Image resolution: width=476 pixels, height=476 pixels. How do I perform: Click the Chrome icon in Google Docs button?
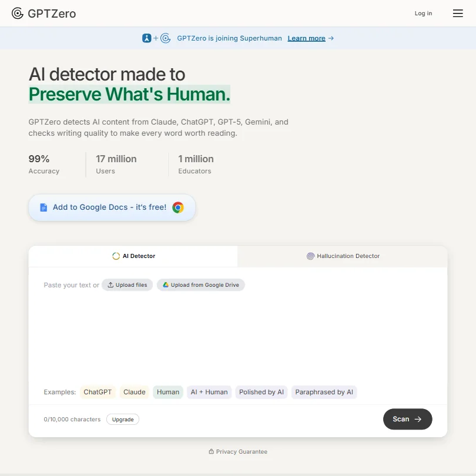point(178,207)
